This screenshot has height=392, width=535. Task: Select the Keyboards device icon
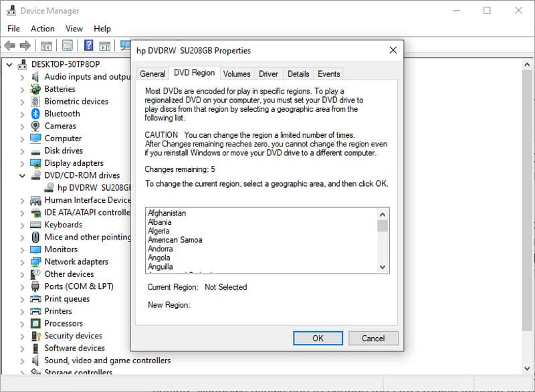[35, 225]
